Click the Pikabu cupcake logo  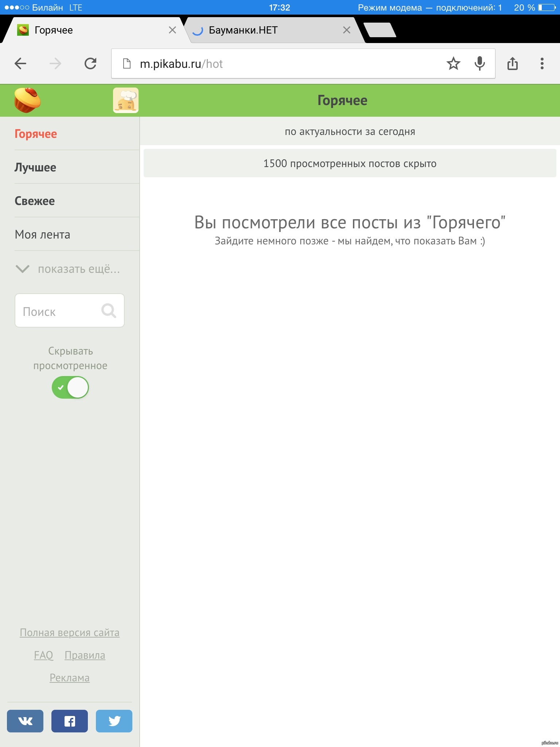27,100
